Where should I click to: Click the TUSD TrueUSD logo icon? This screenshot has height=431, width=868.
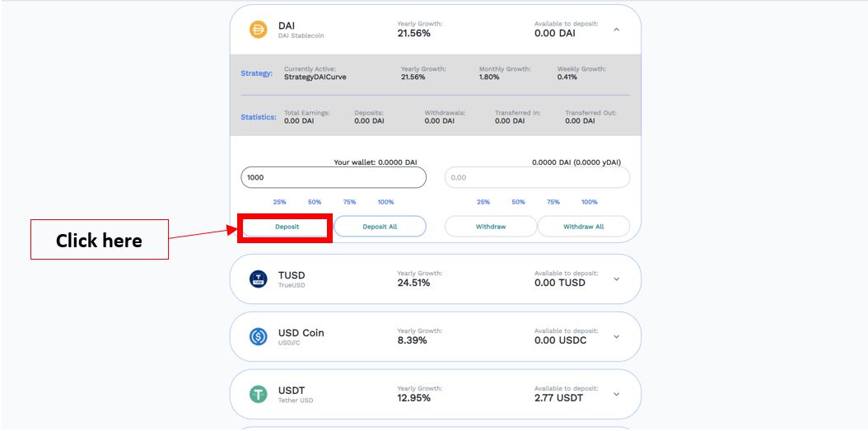(258, 279)
